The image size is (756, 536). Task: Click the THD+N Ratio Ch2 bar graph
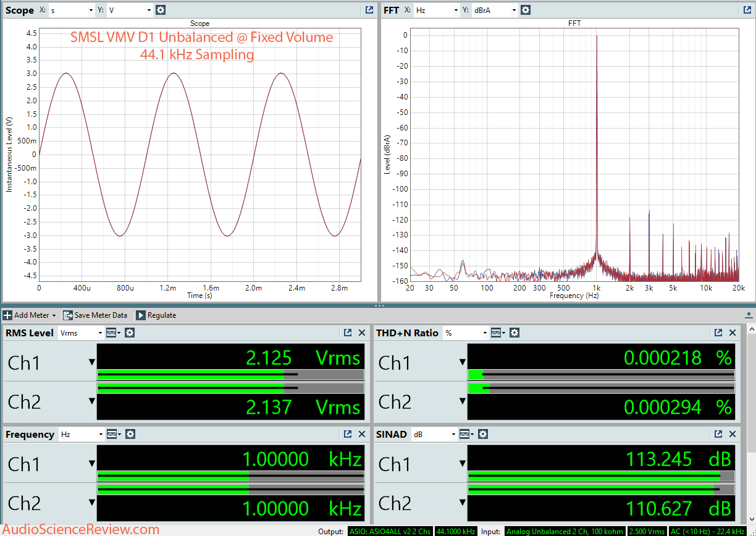coord(602,388)
